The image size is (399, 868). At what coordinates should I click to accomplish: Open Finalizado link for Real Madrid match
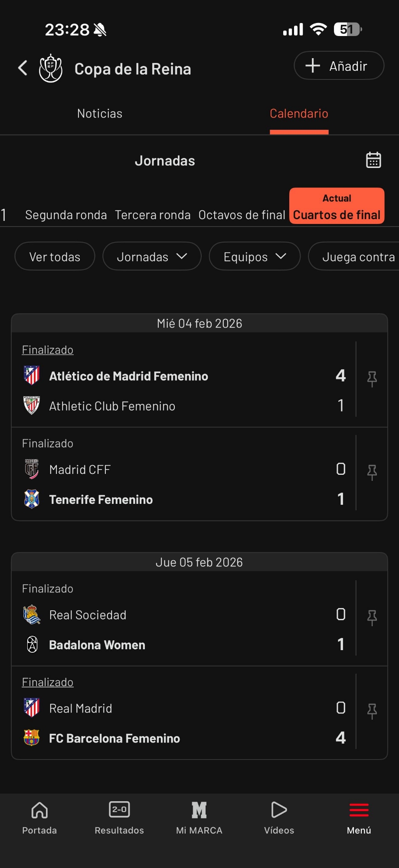pos(48,682)
